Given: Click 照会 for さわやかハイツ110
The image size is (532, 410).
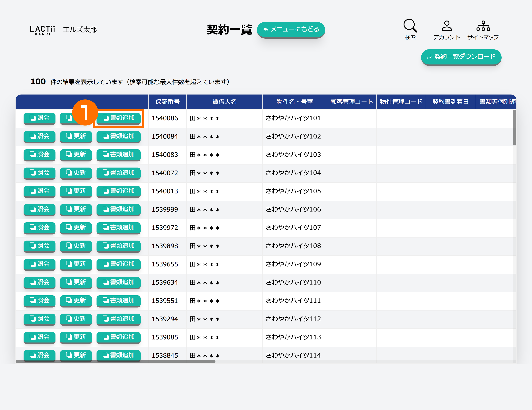Looking at the screenshot, I should coord(39,282).
